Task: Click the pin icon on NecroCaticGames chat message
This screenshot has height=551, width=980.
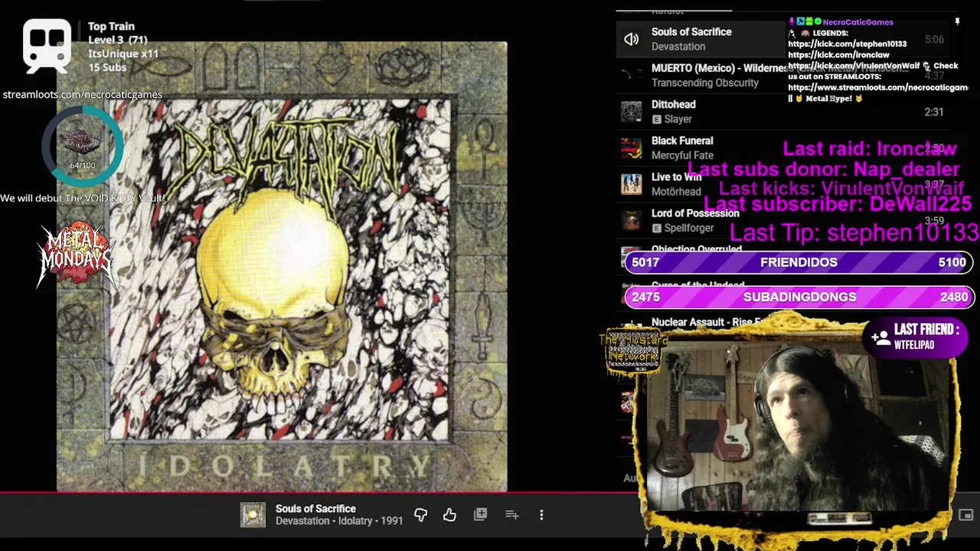Action: click(957, 22)
